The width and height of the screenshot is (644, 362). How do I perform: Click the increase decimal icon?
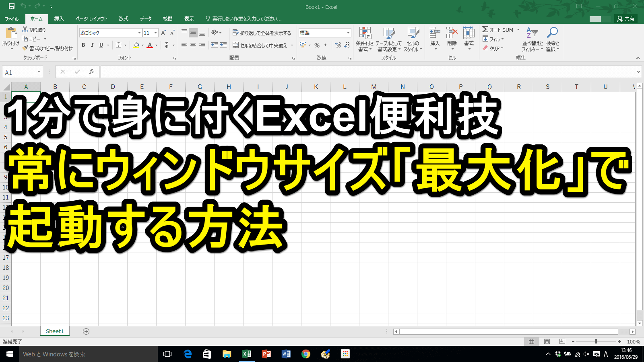pos(338,45)
